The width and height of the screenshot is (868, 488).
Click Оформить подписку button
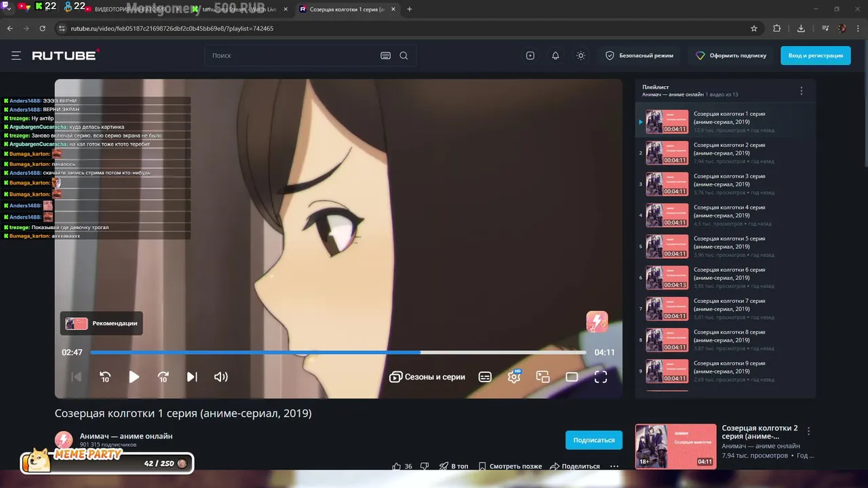[731, 56]
